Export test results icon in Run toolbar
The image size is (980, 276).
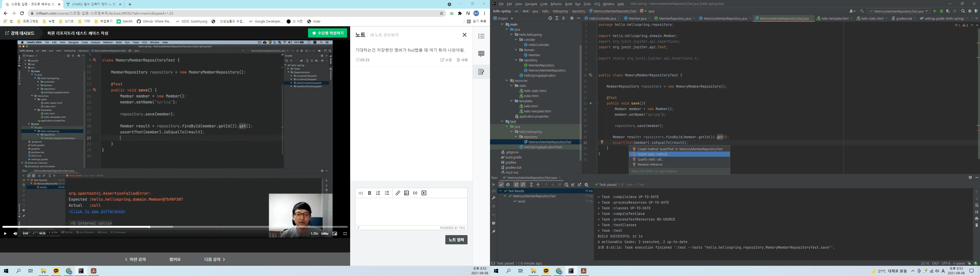click(x=580, y=185)
